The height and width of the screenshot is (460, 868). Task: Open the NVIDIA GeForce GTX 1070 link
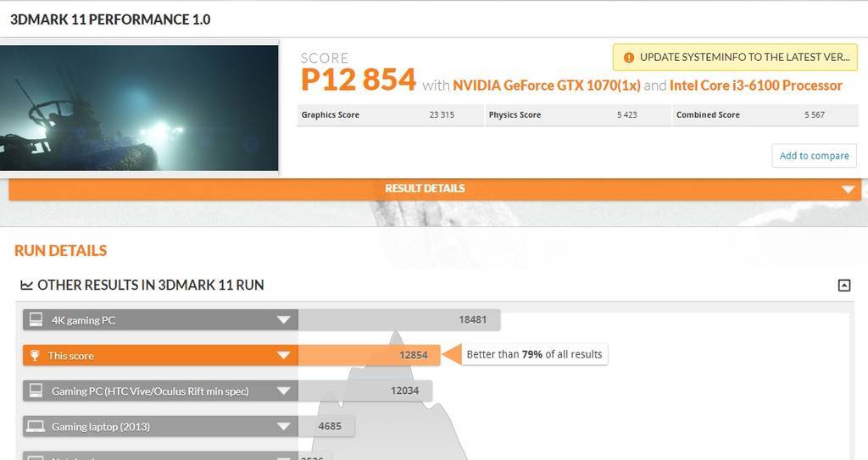point(547,86)
